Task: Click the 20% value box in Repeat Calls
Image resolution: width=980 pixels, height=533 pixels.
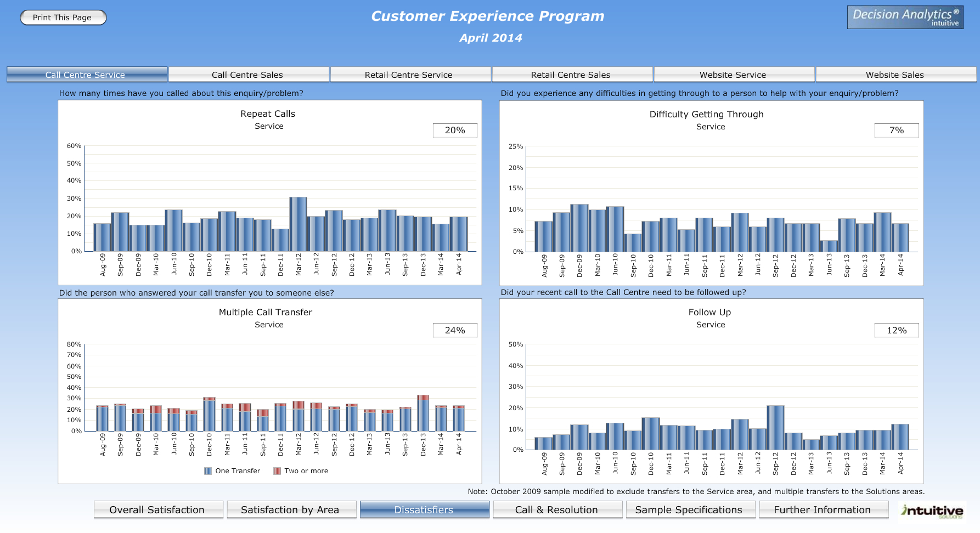Action: coord(455,131)
